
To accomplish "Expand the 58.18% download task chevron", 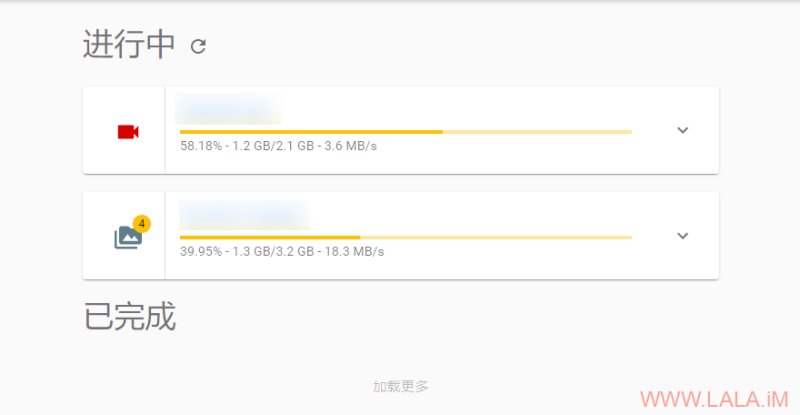I will click(x=683, y=130).
